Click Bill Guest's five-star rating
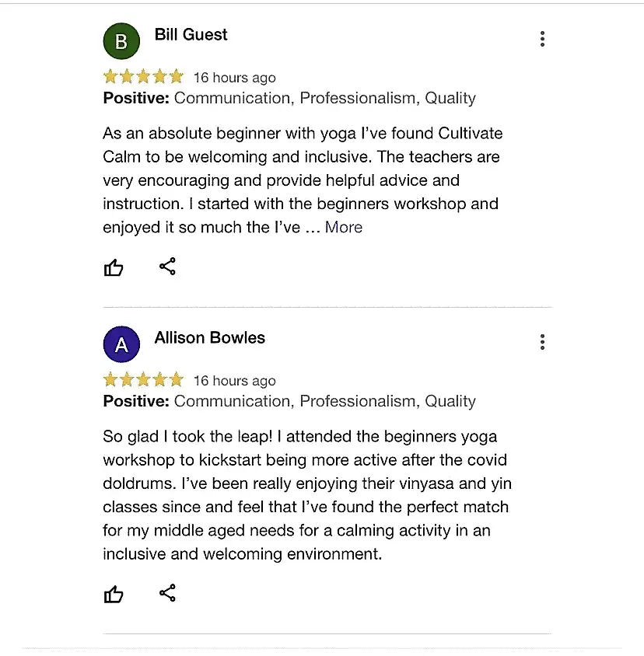This screenshot has height=656, width=644. [x=143, y=77]
